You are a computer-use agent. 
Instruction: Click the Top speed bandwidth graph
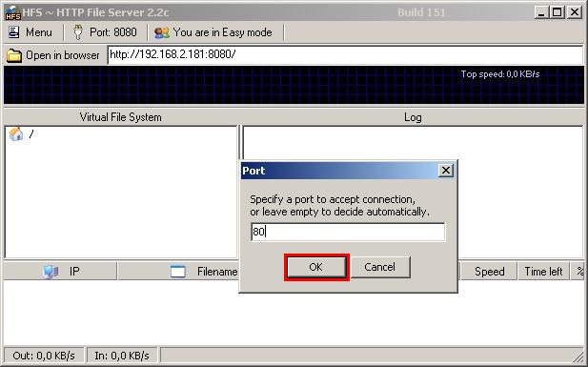(294, 85)
